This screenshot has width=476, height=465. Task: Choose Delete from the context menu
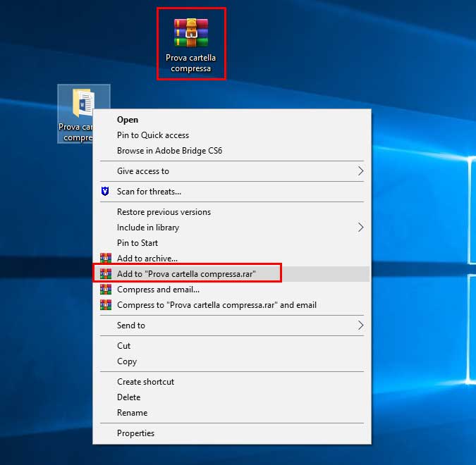pos(232,397)
